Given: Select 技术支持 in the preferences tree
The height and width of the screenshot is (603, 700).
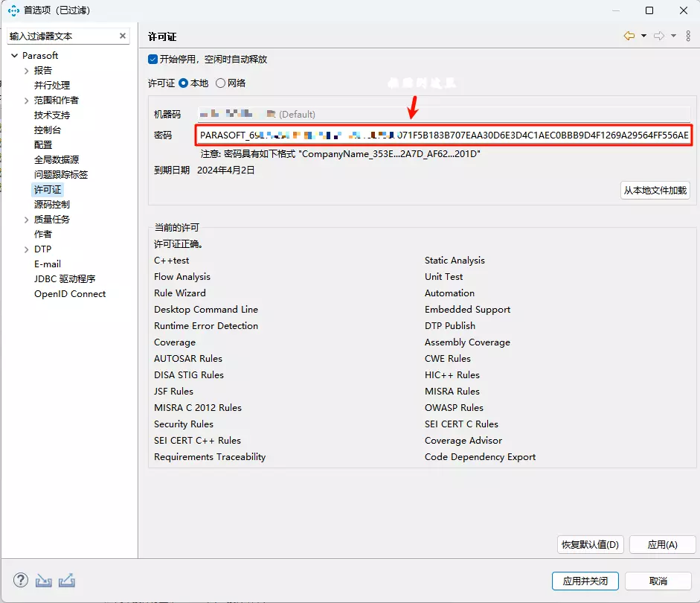Looking at the screenshot, I should pos(52,115).
